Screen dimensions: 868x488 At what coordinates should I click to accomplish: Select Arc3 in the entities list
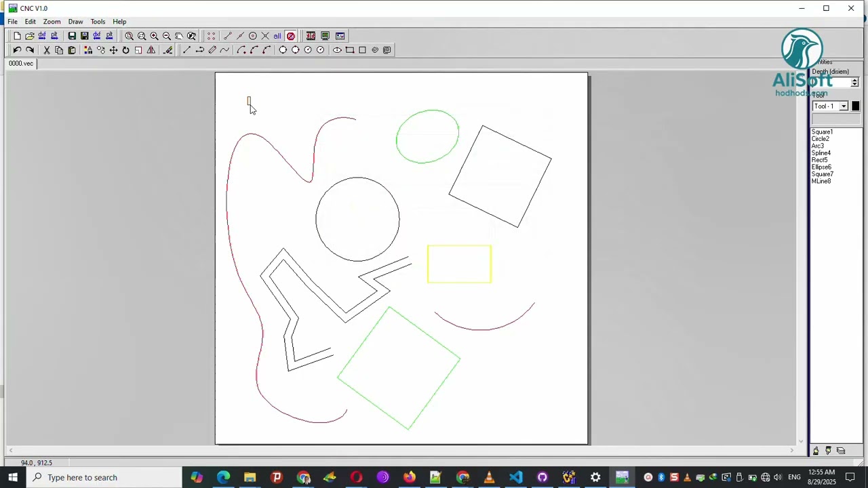coord(818,146)
